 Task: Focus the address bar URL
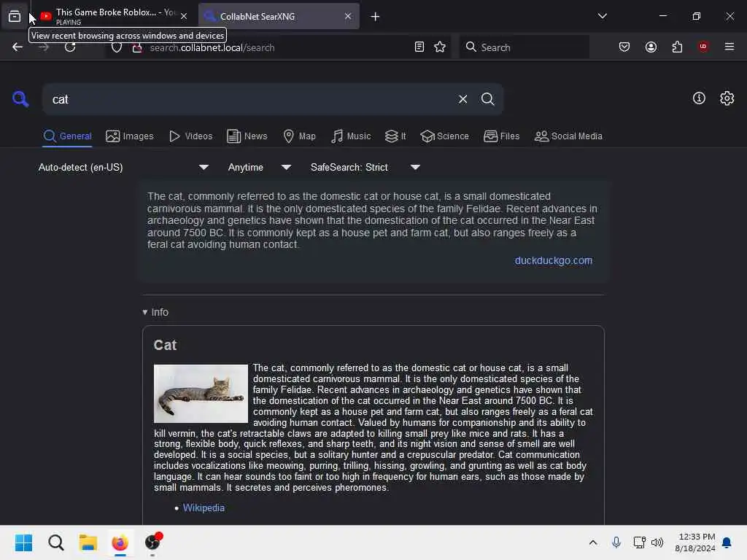pos(276,47)
